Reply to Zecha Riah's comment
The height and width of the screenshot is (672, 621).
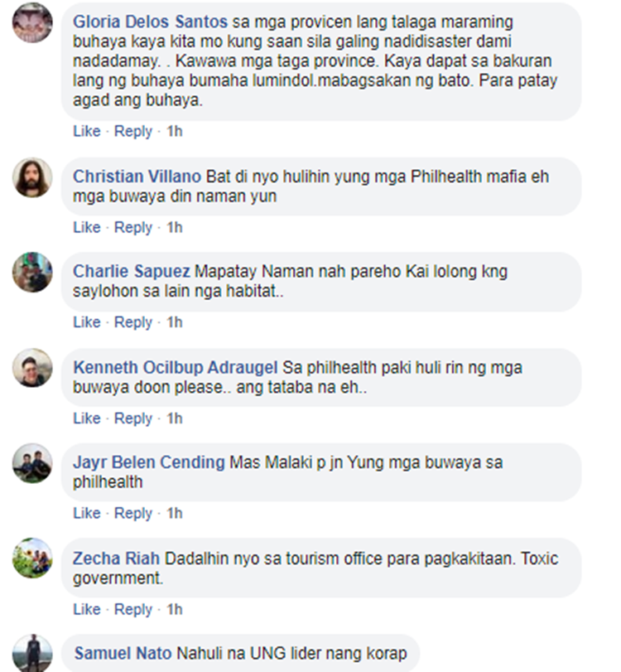coord(133,609)
